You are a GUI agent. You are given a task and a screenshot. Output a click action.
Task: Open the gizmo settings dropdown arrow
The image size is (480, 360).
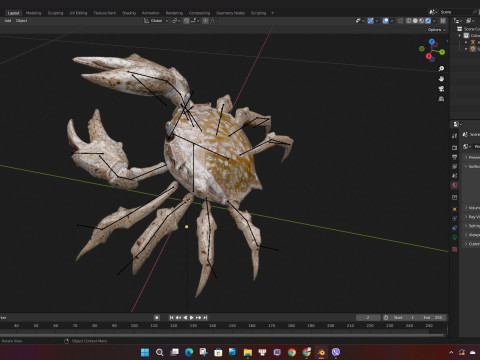(x=377, y=21)
